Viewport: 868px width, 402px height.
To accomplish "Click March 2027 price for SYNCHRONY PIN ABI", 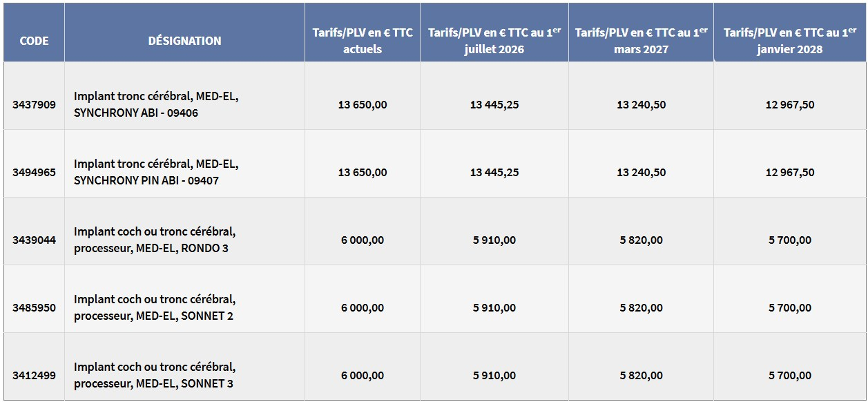I will tap(642, 173).
